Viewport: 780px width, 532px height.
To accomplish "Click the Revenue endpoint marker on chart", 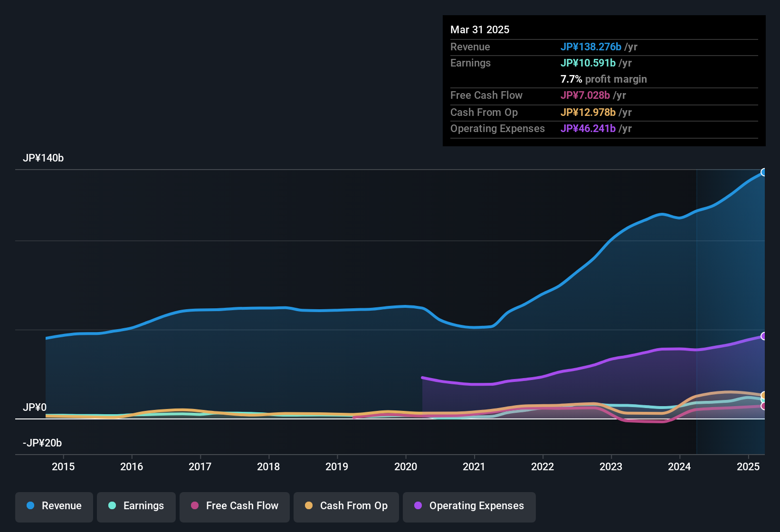I will pos(763,172).
